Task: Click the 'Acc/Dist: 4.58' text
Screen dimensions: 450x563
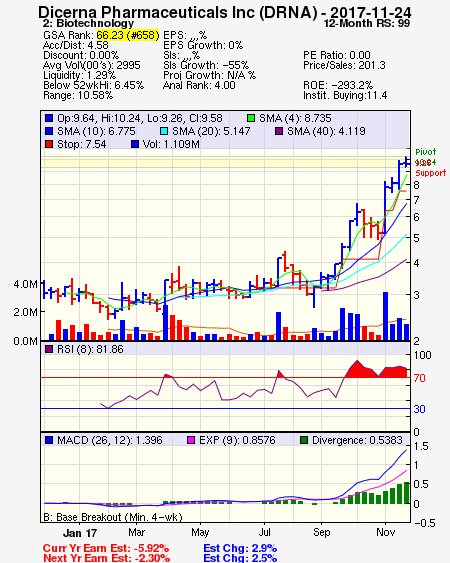Action: (x=75, y=45)
